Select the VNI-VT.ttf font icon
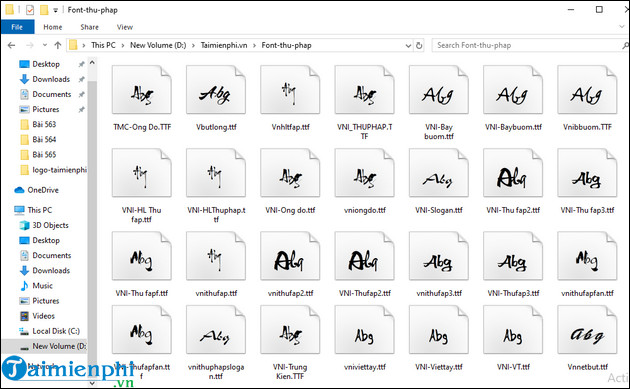The height and width of the screenshot is (389, 630). 513,330
